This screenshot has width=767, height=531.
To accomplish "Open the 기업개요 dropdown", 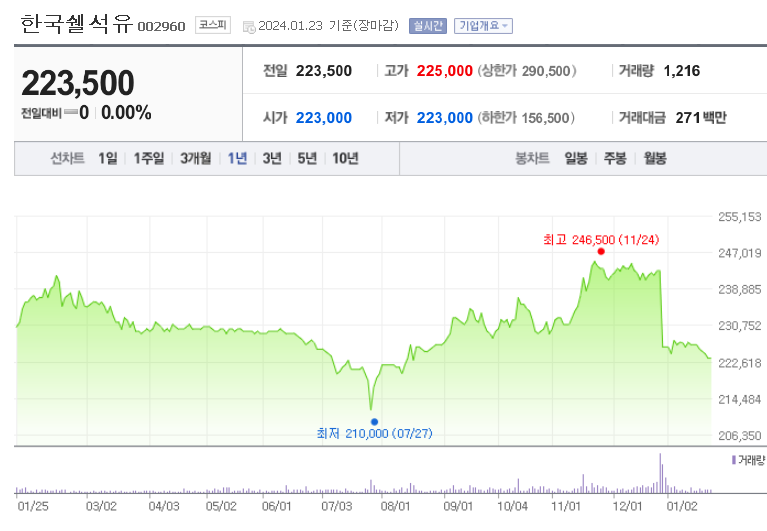I will pos(483,25).
